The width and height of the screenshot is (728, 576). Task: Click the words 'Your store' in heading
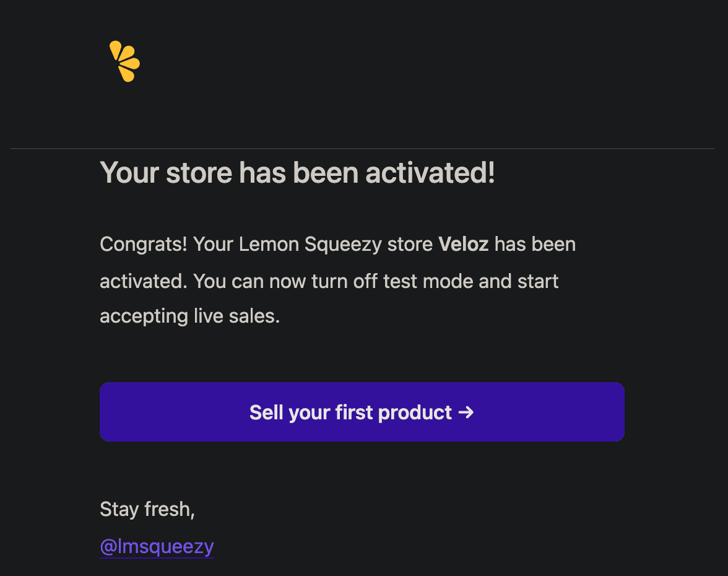[166, 173]
